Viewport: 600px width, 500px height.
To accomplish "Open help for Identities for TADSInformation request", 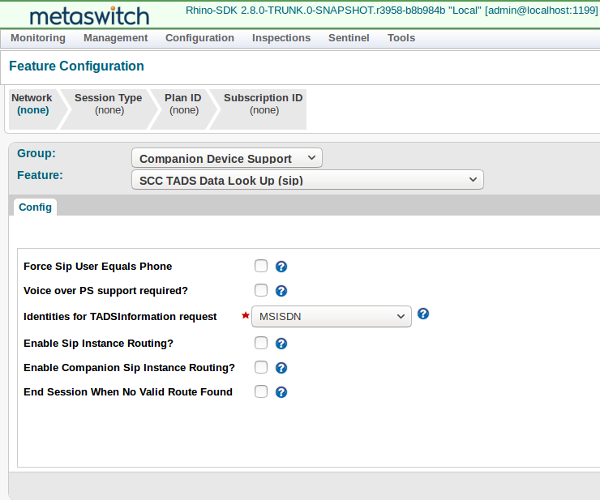I will pos(423,314).
